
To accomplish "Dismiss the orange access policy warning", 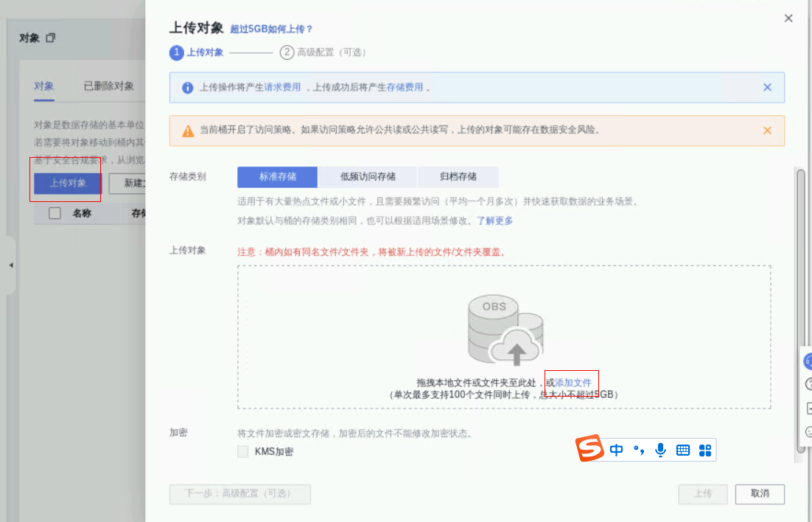I will [767, 130].
